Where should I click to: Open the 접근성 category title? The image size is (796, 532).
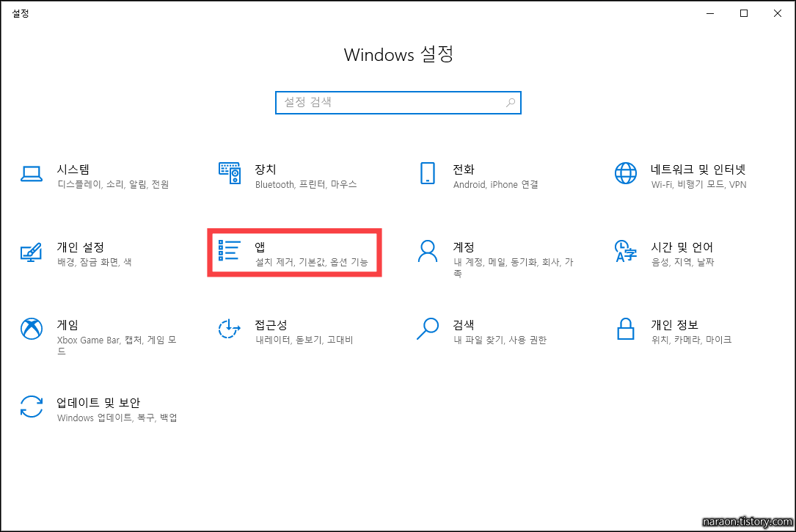[271, 325]
